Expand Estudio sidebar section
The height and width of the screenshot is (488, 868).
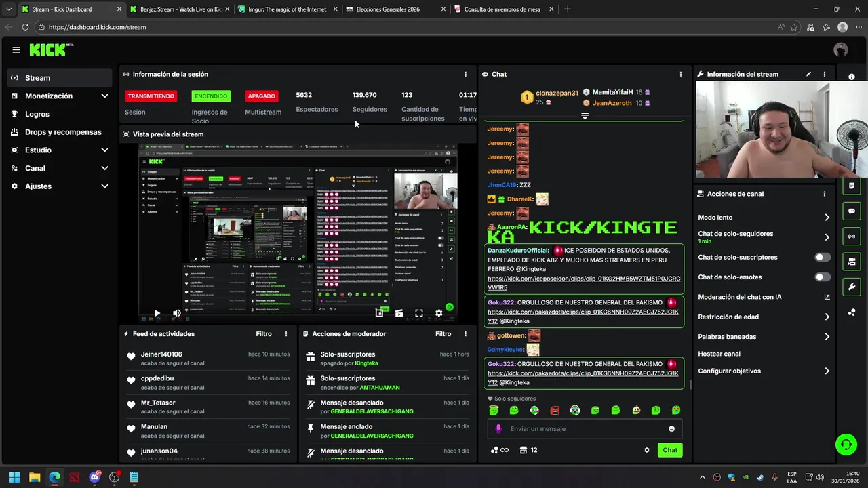point(104,150)
